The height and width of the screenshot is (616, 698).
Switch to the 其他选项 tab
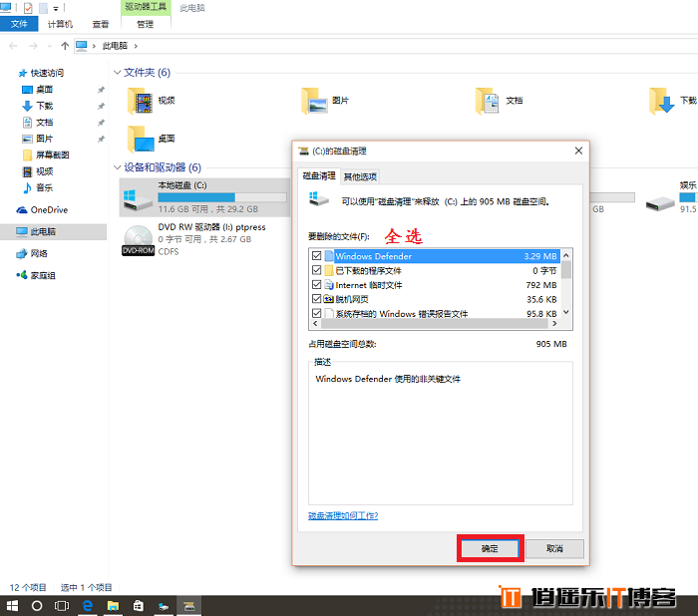(x=360, y=176)
